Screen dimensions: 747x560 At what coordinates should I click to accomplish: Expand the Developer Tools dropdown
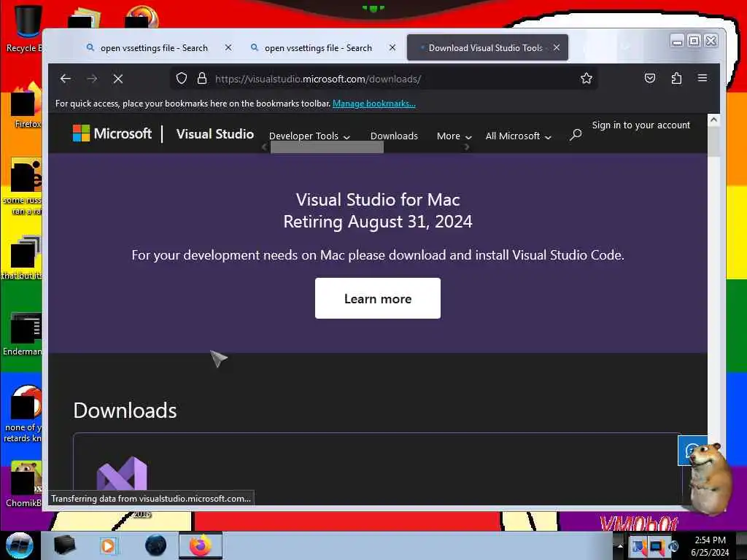click(309, 136)
